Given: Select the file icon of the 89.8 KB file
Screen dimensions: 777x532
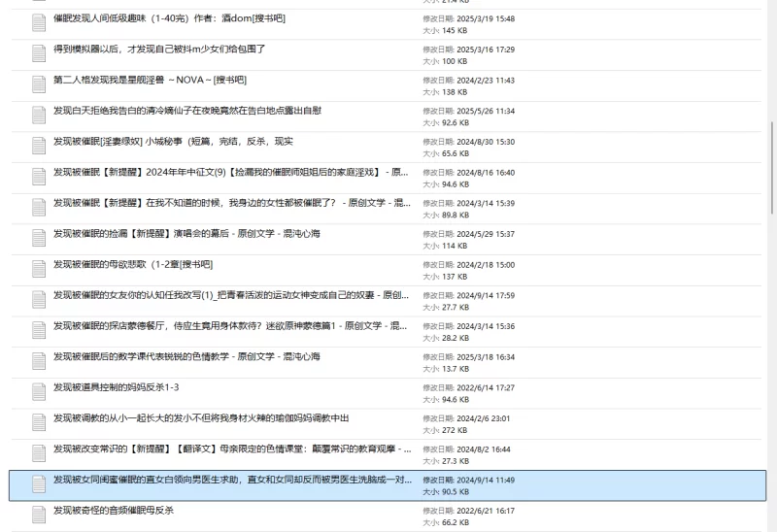Looking at the screenshot, I should point(39,208).
